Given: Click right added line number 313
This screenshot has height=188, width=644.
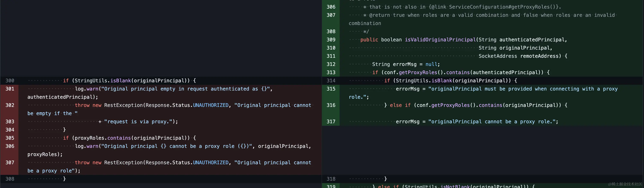Looking at the screenshot, I should tap(331, 72).
